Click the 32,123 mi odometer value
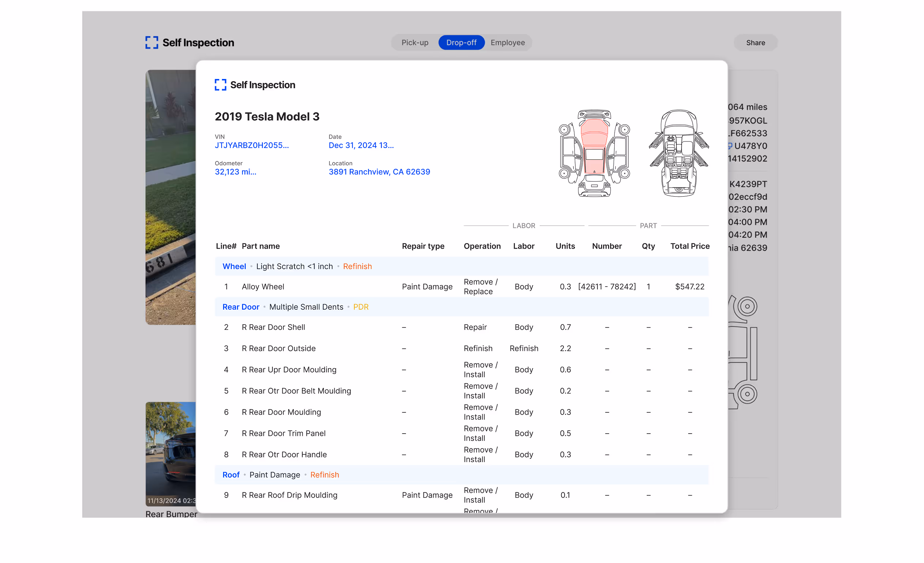 pyautogui.click(x=235, y=172)
